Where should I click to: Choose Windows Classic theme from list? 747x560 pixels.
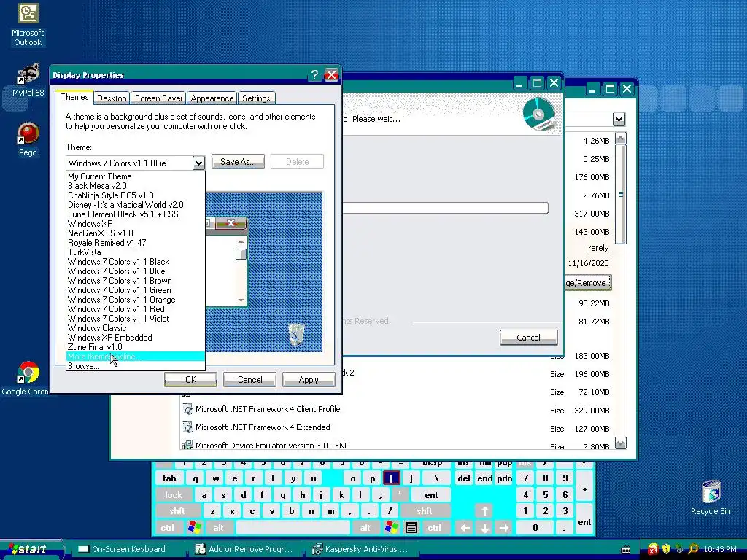pos(135,328)
